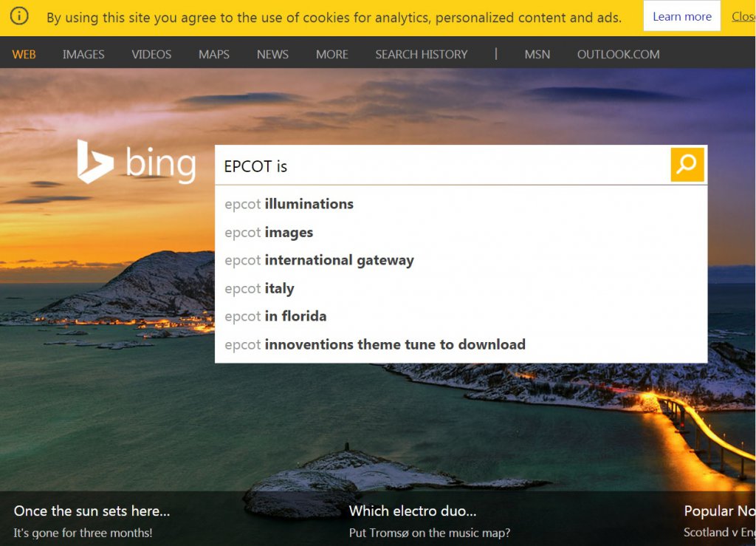Click the search box containing EPCOT is
Viewport: 756px width, 546px height.
[x=443, y=165]
